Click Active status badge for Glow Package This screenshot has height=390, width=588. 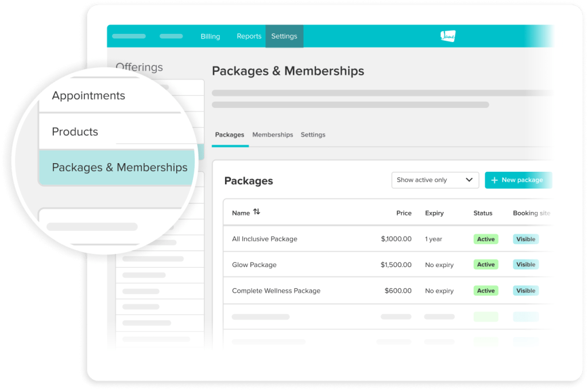click(x=486, y=265)
